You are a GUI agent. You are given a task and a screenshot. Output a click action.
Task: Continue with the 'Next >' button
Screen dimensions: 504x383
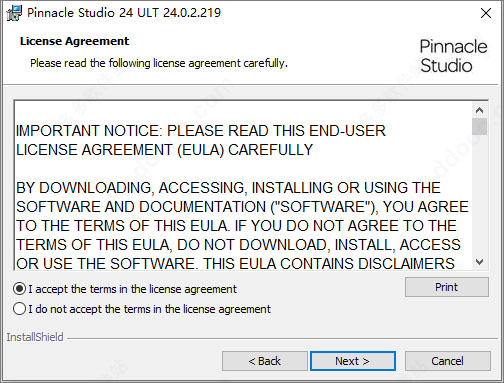pyautogui.click(x=353, y=361)
